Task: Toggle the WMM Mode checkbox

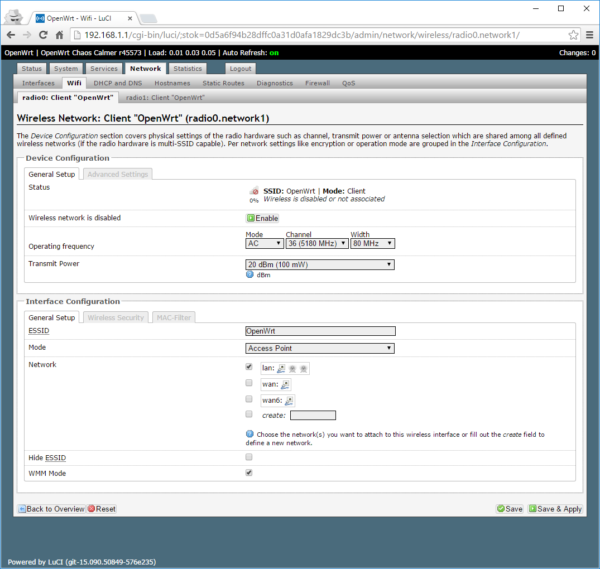Action: tap(249, 472)
